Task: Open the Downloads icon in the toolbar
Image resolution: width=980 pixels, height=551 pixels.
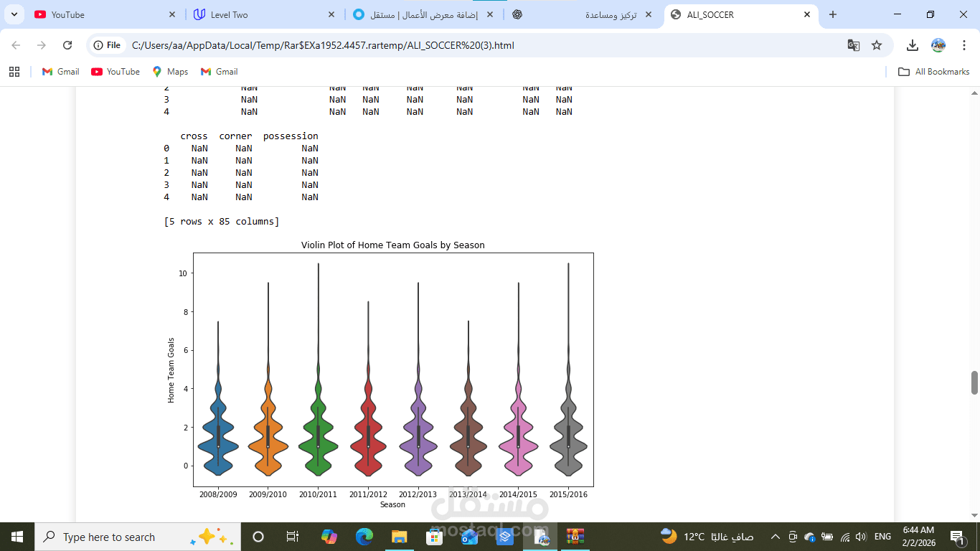Action: [x=913, y=44]
